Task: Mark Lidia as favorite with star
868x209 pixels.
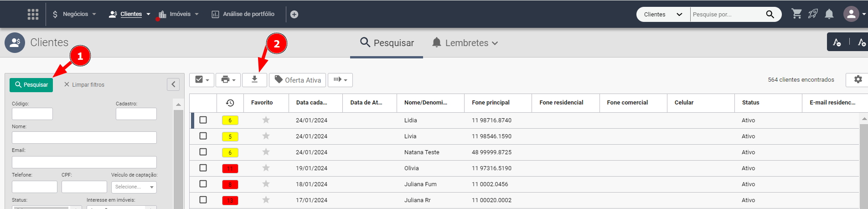Action: (x=266, y=120)
